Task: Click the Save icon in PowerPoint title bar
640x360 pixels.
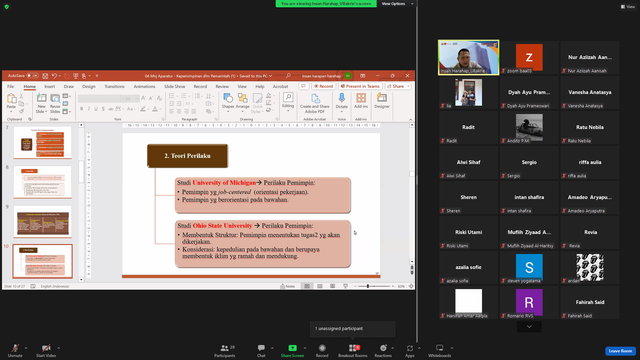Action: [45, 76]
